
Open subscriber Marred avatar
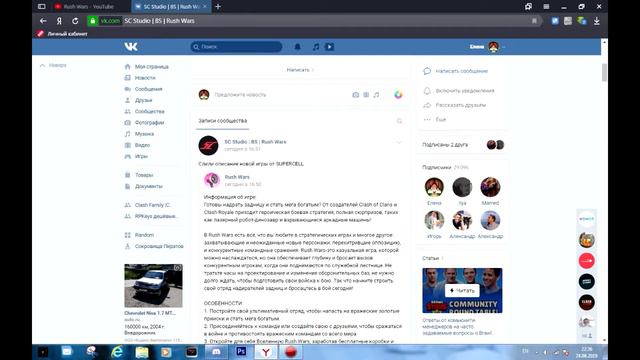(x=490, y=187)
